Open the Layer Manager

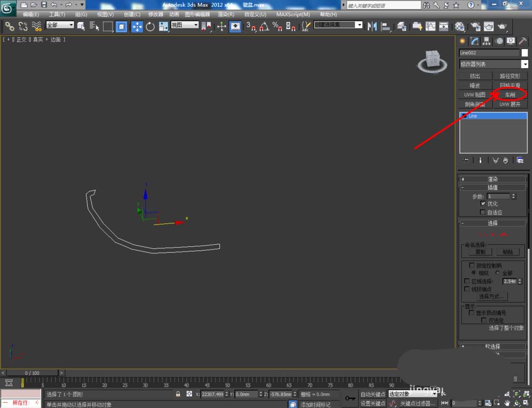click(x=402, y=27)
